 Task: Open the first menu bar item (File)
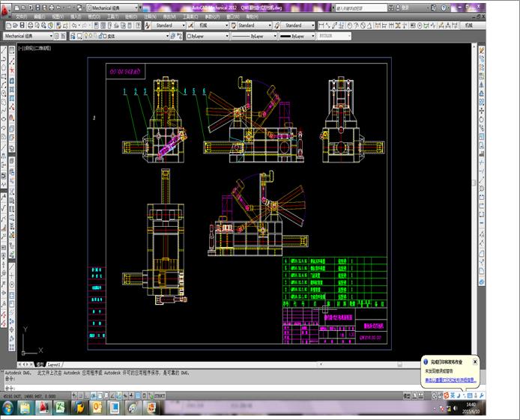click(x=20, y=16)
